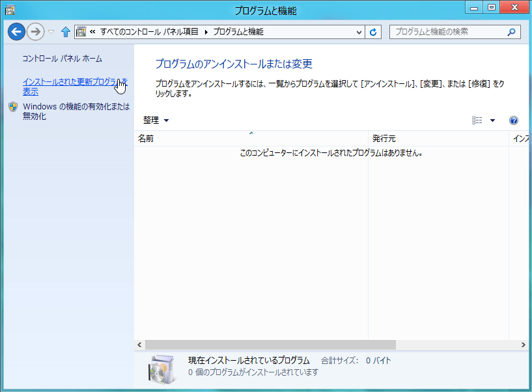Open help via the blue question mark icon
This screenshot has width=532, height=392.
pyautogui.click(x=513, y=120)
